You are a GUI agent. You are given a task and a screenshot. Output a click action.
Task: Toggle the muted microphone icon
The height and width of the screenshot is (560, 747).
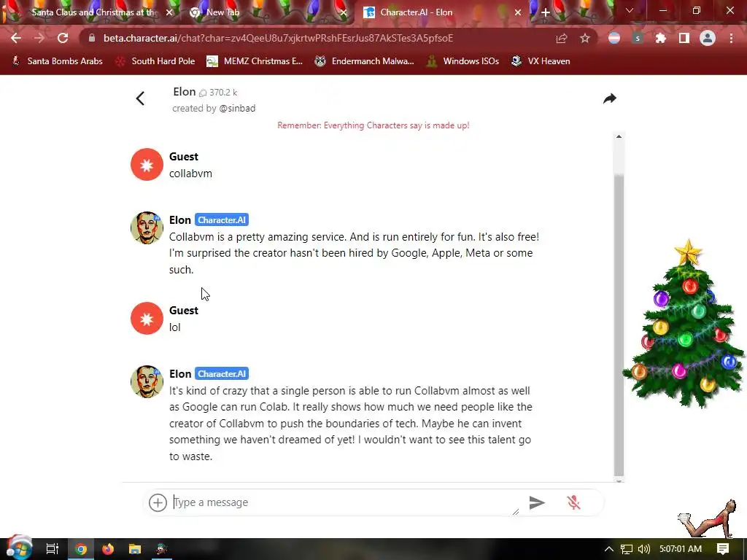tap(573, 502)
